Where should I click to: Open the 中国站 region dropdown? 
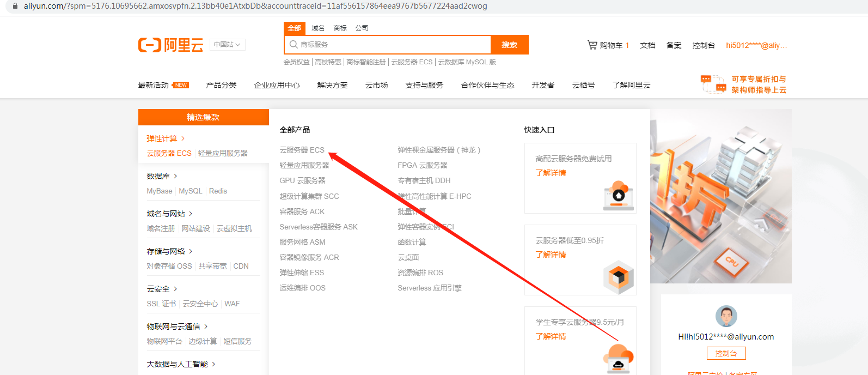click(227, 45)
